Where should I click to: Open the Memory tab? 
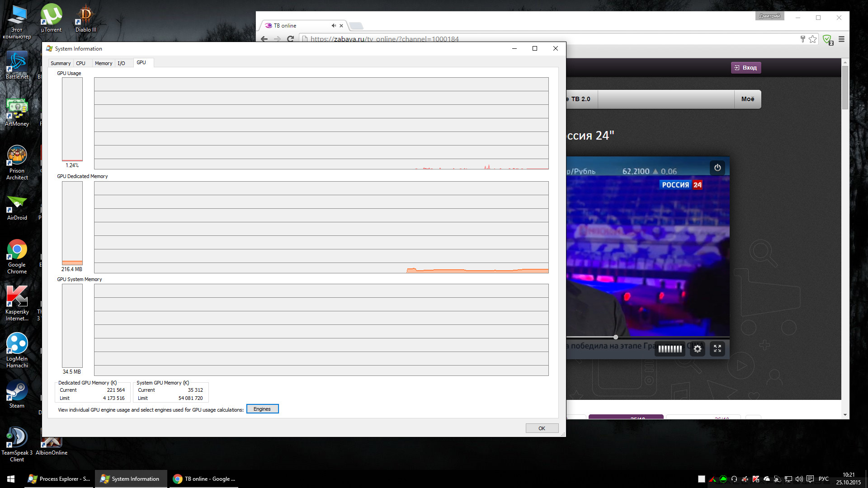point(104,63)
